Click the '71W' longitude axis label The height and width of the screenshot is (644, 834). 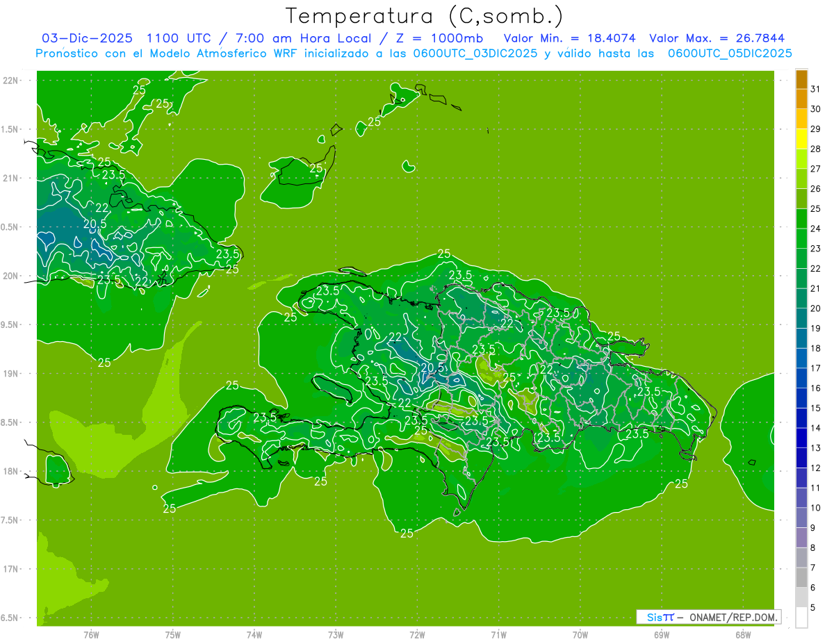pyautogui.click(x=498, y=635)
